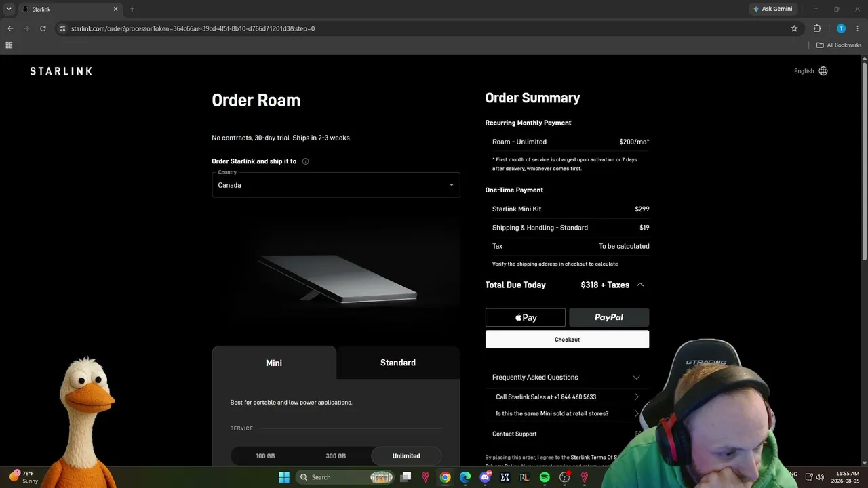Collapse the Total Due Today chevron

[640, 285]
